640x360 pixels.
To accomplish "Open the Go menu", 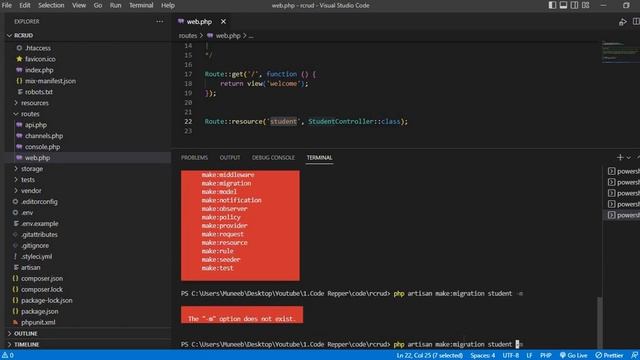I will [98, 5].
